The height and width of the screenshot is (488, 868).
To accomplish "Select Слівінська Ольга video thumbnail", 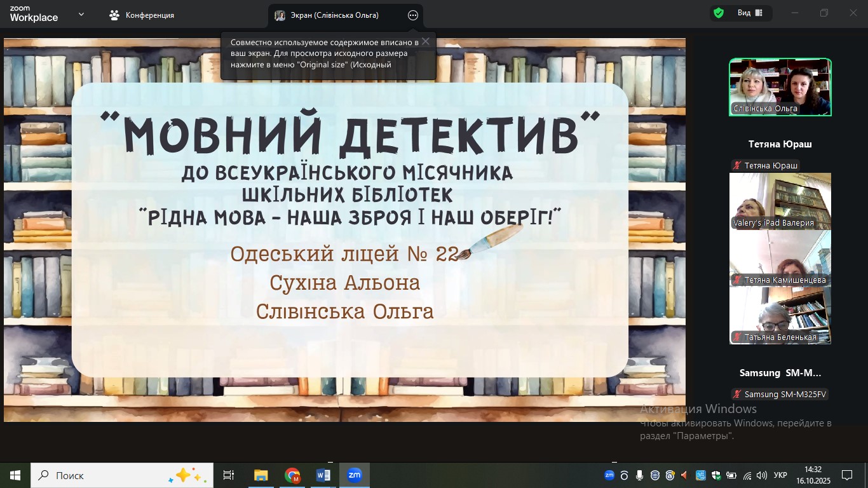I will point(780,87).
